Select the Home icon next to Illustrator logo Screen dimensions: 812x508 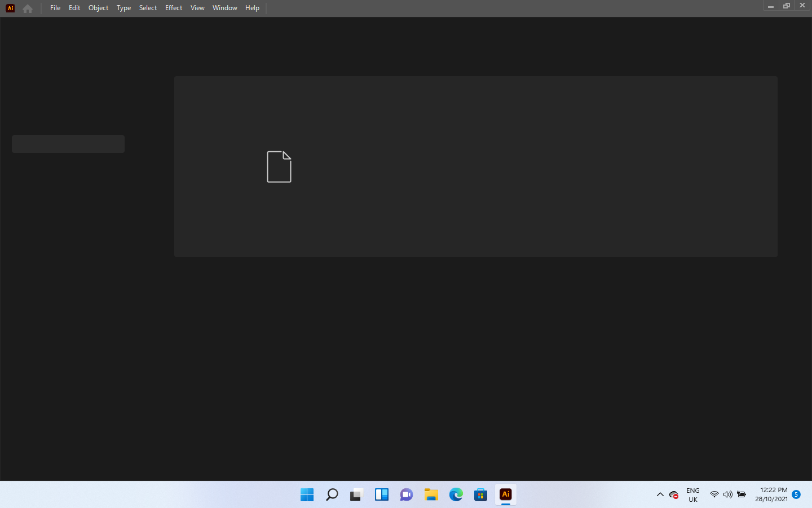[27, 8]
